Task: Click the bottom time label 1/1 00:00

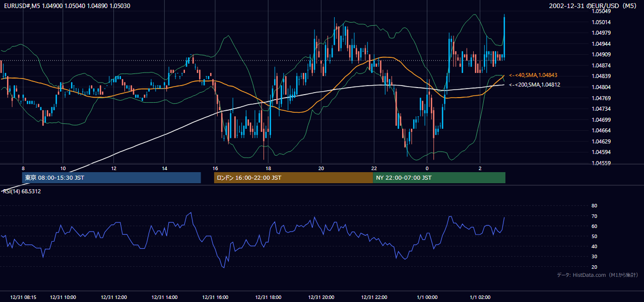Action: (427, 297)
